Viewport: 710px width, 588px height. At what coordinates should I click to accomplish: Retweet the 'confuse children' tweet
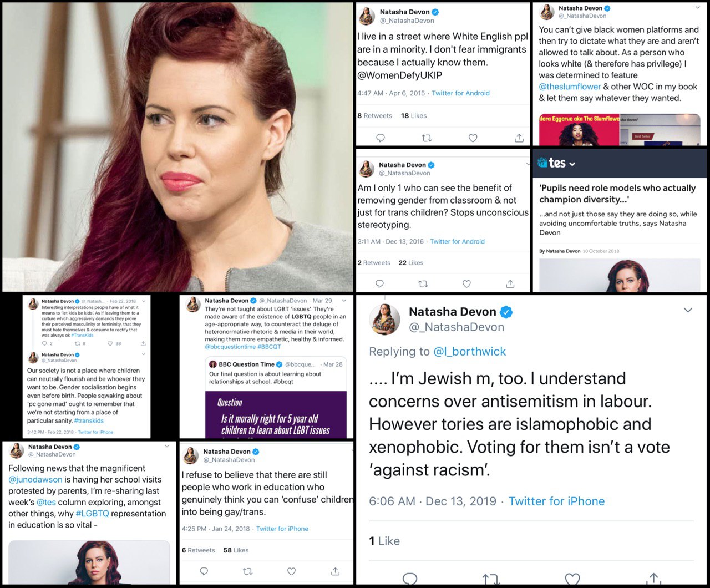(x=248, y=571)
